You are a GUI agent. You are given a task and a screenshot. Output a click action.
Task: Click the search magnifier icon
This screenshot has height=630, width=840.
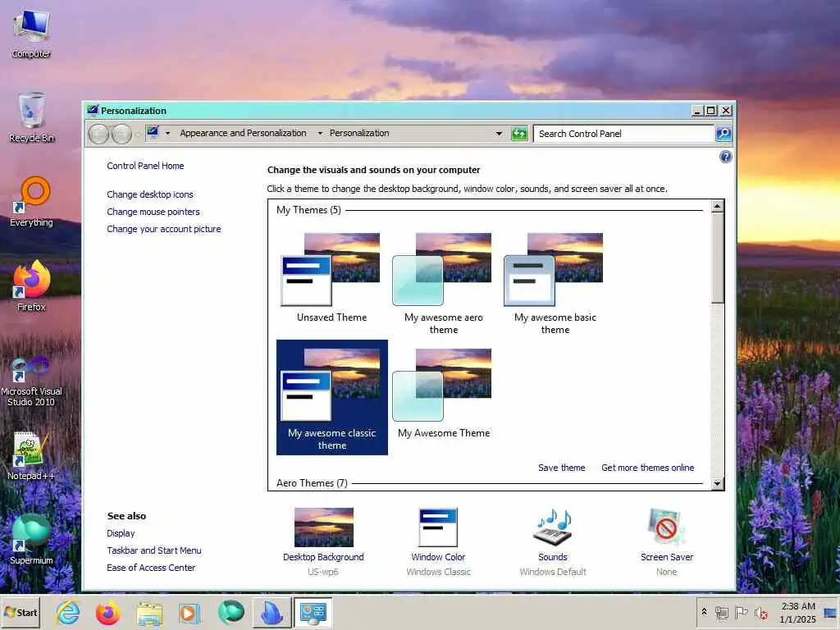click(724, 134)
